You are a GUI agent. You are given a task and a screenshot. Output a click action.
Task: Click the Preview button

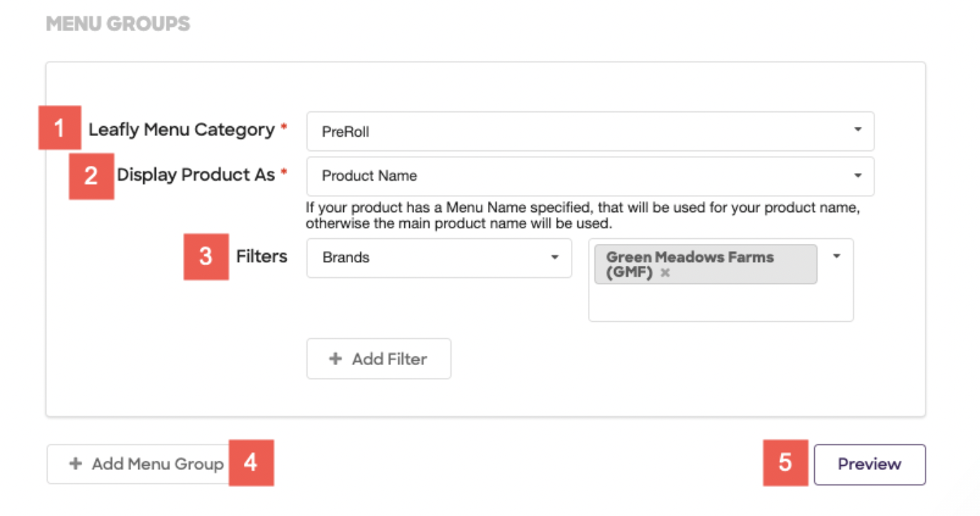(x=869, y=464)
